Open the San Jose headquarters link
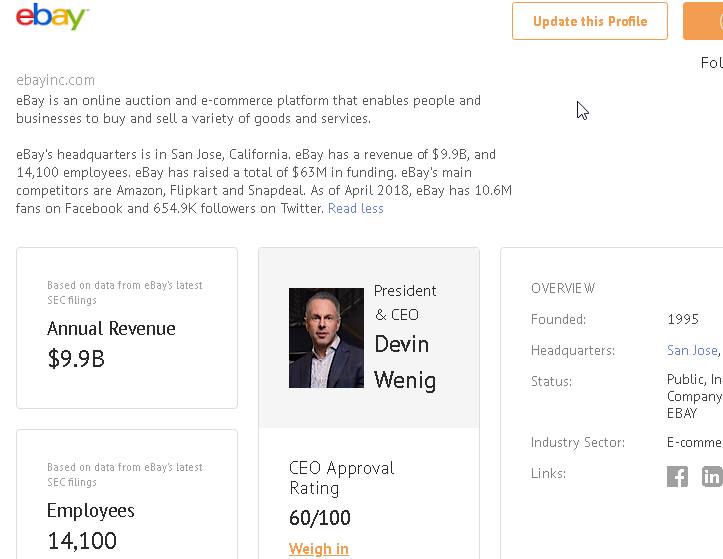 [692, 351]
